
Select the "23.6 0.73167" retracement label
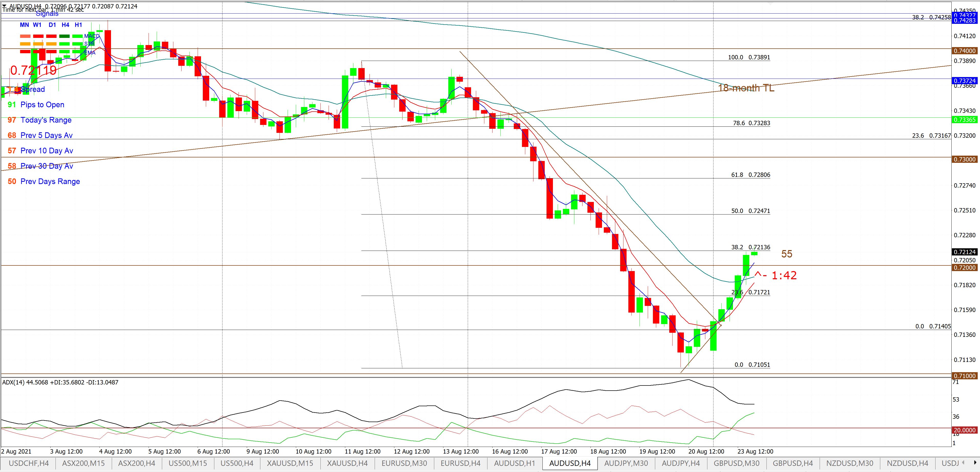(x=931, y=135)
